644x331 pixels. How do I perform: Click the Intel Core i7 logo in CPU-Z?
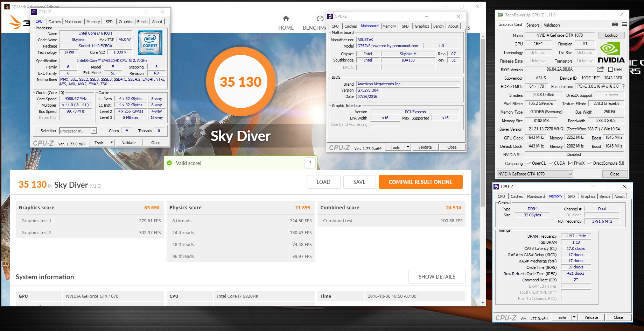click(x=150, y=43)
